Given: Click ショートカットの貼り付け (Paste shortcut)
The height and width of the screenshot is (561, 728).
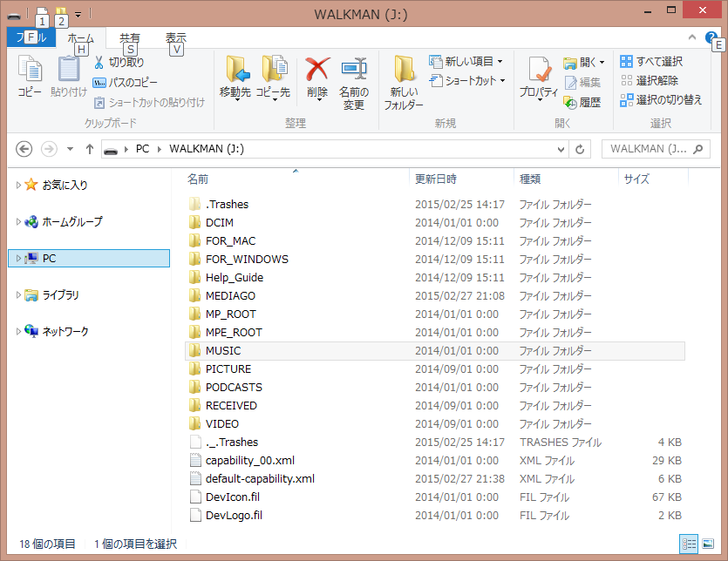Looking at the screenshot, I should point(149,103).
